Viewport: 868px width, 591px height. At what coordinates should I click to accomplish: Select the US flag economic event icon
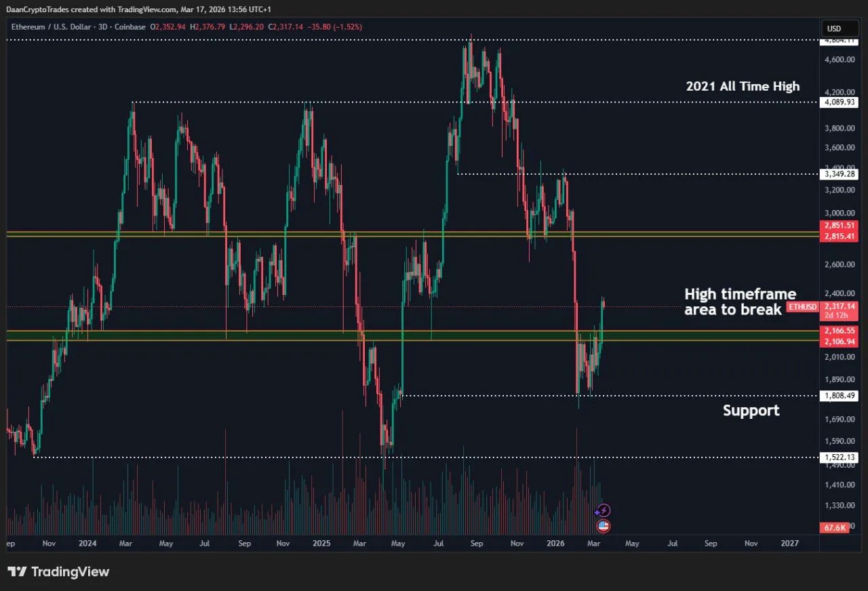[x=602, y=525]
